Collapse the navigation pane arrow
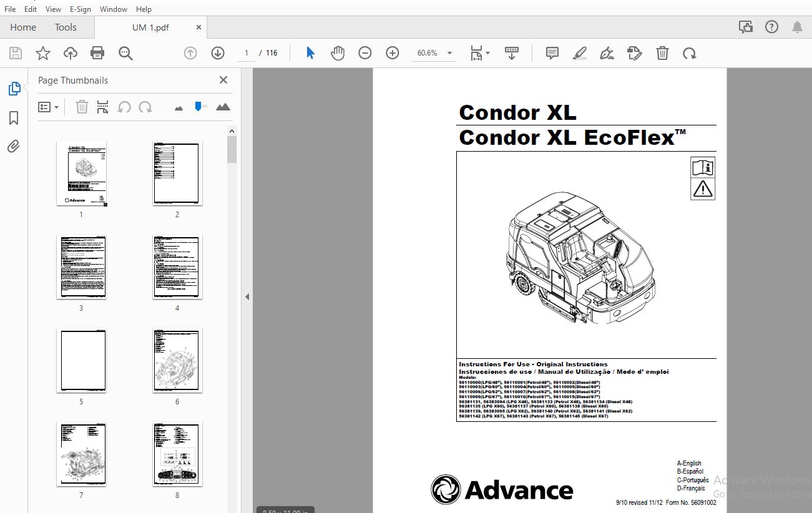 pyautogui.click(x=247, y=297)
